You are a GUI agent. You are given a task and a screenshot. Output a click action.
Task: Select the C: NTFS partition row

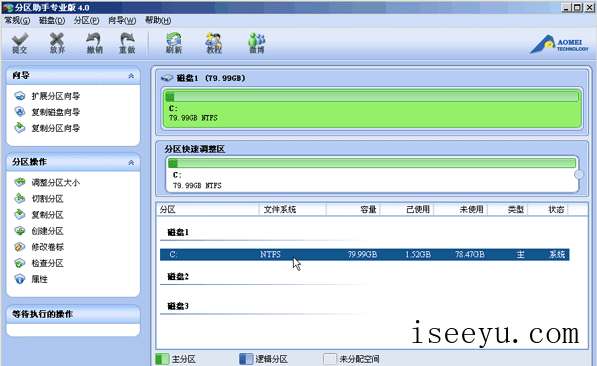(364, 254)
